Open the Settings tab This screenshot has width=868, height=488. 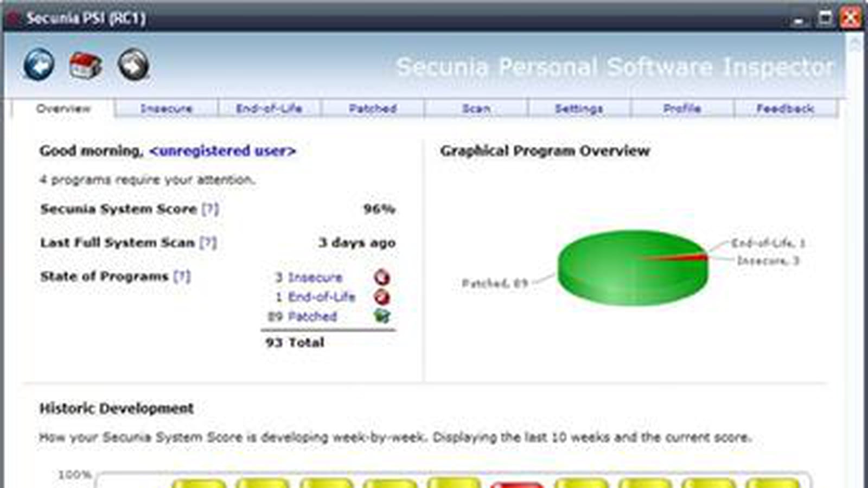pyautogui.click(x=579, y=108)
